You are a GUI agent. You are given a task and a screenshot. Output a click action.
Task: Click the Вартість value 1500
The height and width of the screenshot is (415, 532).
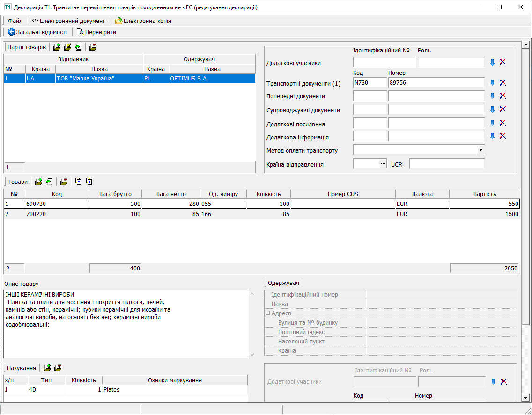[x=485, y=214]
